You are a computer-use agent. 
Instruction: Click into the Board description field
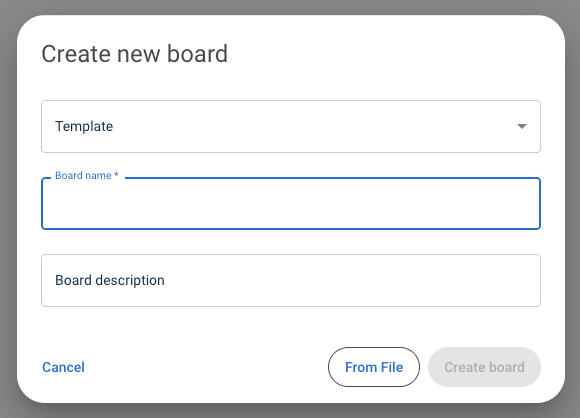tap(291, 280)
